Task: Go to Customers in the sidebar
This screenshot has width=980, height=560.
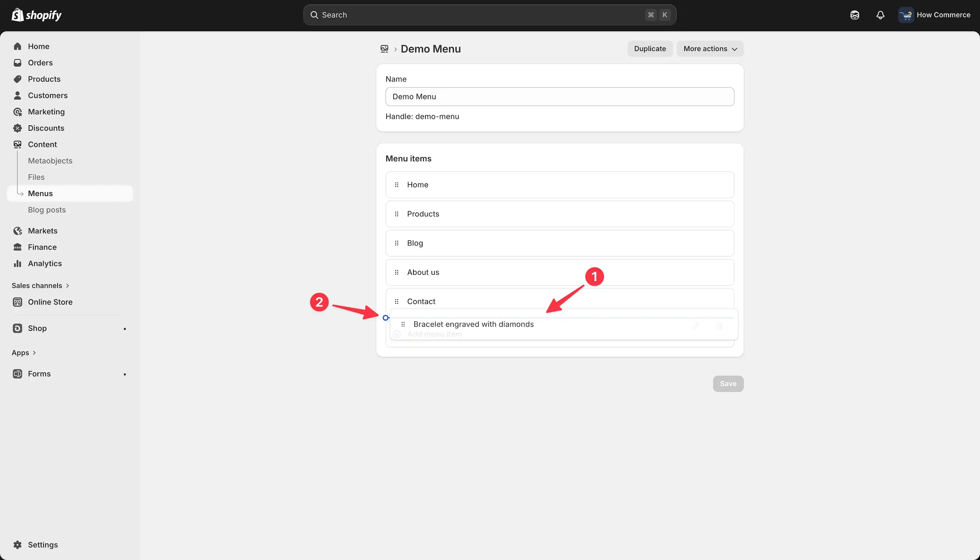Action: 48,95
